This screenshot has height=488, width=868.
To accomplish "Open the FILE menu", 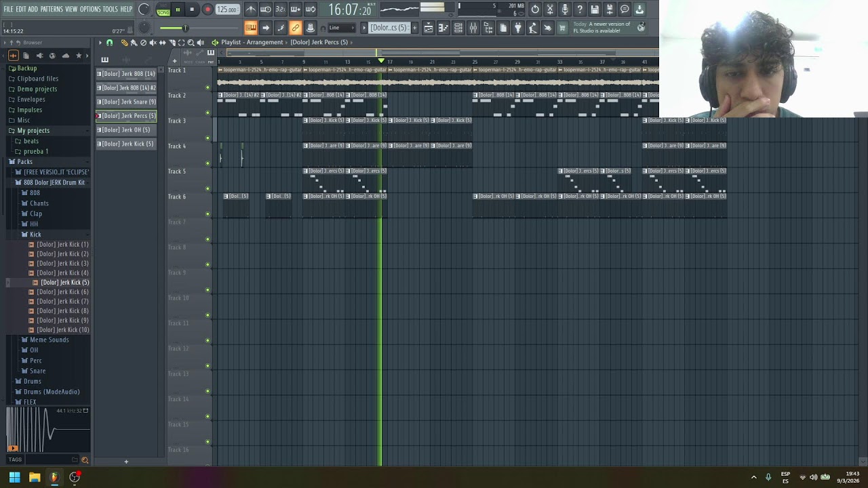I will pyautogui.click(x=8, y=9).
